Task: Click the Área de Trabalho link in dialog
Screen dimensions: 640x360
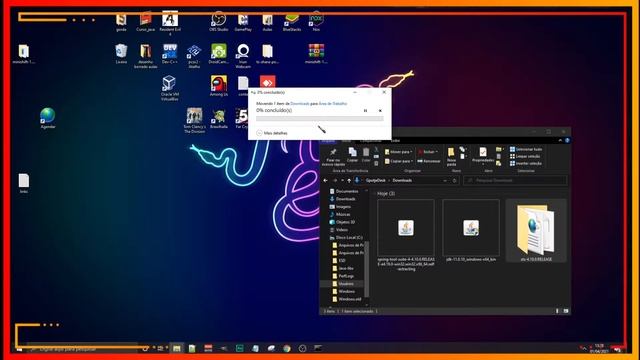Action: 333,104
